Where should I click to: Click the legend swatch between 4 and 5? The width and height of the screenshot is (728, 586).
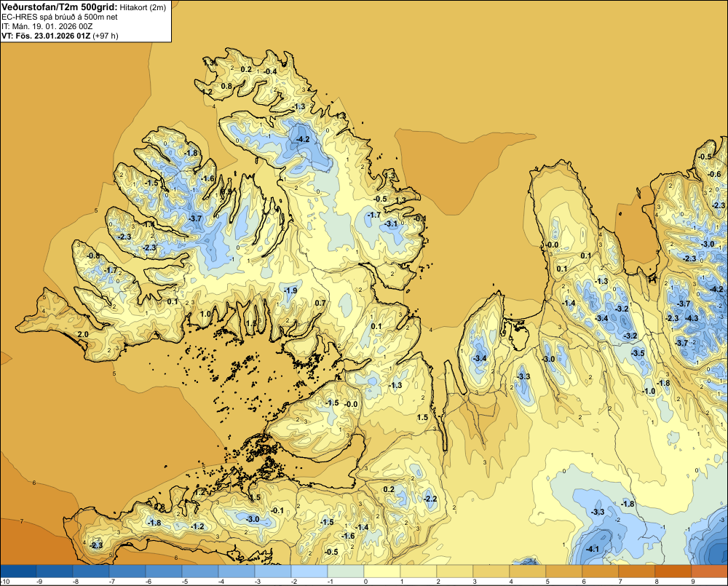(528, 571)
